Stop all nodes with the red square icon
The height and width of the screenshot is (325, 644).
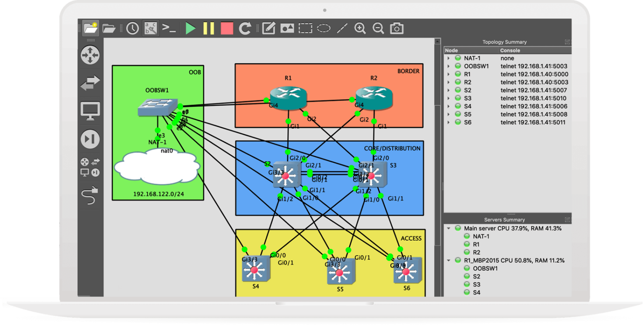point(227,28)
